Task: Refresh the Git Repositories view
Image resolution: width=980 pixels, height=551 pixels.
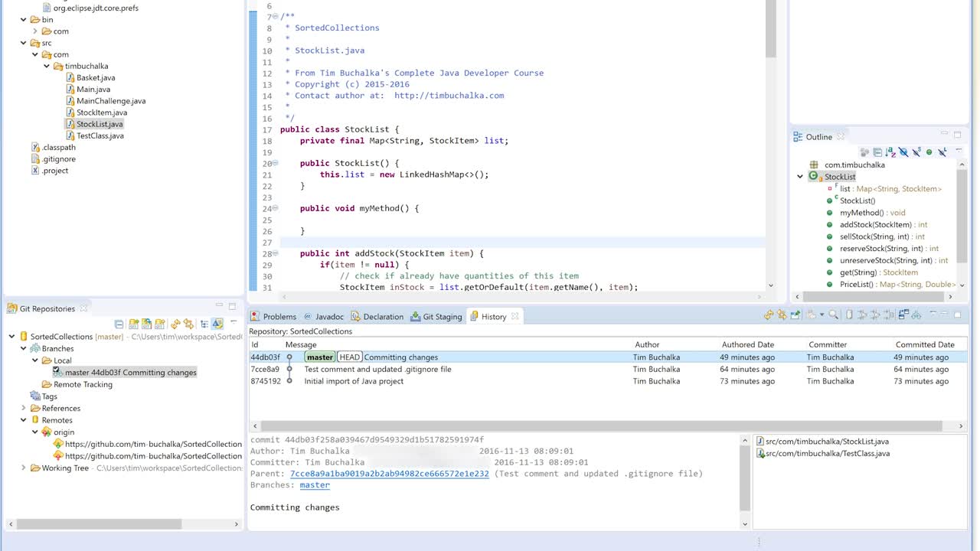Action: (175, 324)
